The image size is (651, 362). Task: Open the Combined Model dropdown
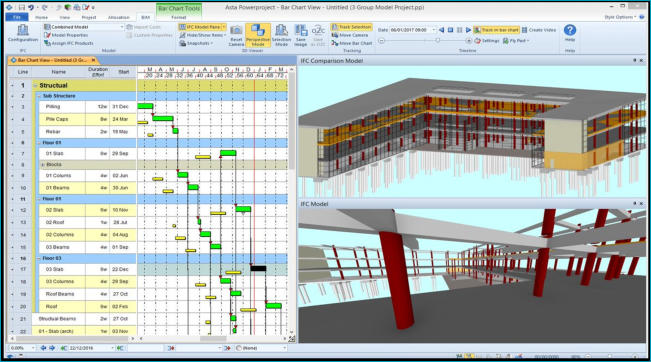[x=84, y=27]
